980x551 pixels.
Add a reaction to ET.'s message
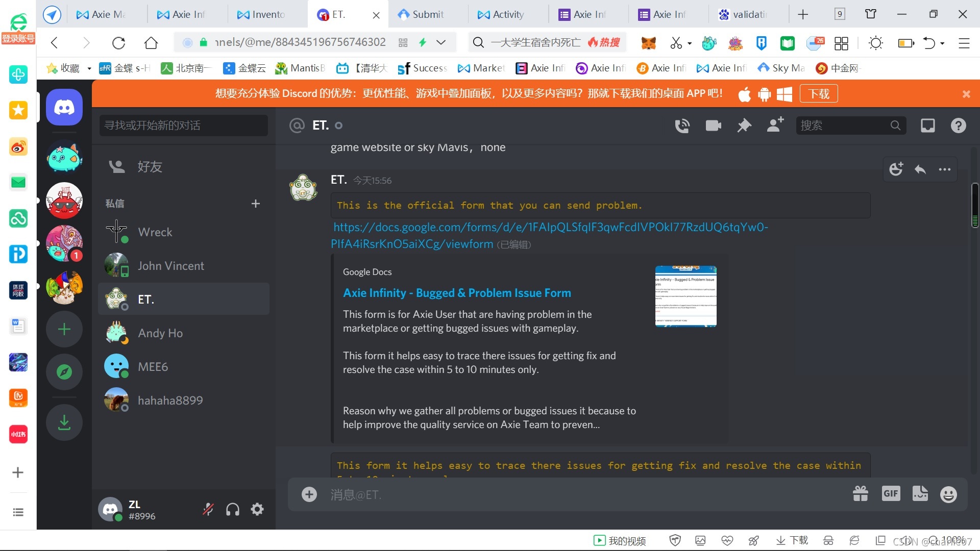pyautogui.click(x=896, y=169)
